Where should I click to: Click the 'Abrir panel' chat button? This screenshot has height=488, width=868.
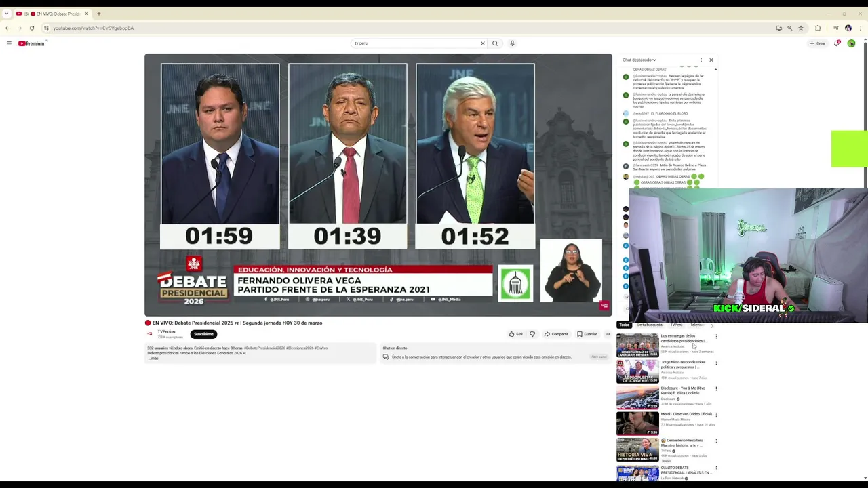tap(599, 357)
